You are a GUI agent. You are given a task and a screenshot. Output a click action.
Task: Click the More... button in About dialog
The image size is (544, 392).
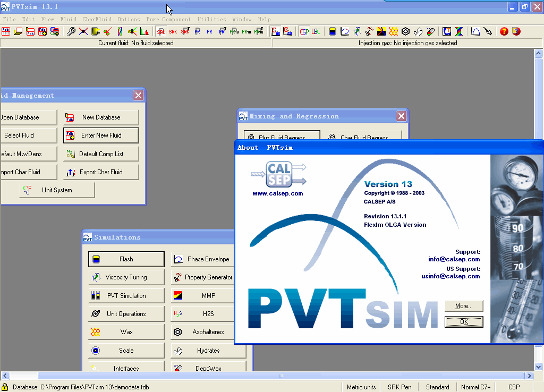point(464,306)
